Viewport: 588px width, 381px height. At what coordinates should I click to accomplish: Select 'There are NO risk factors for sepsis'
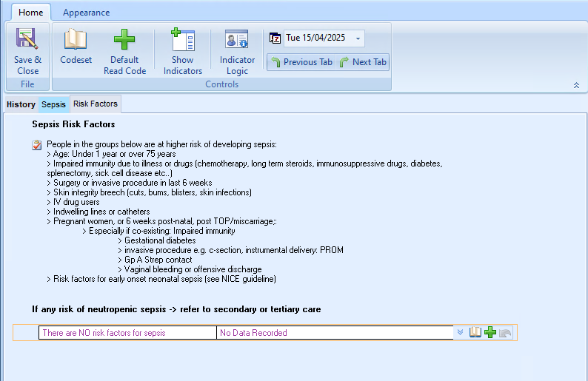[127, 333]
